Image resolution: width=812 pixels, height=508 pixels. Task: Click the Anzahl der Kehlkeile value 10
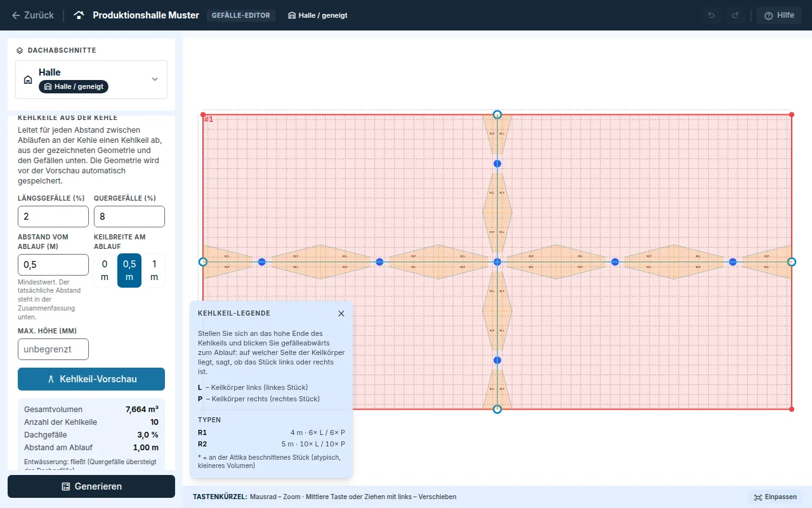tap(154, 422)
